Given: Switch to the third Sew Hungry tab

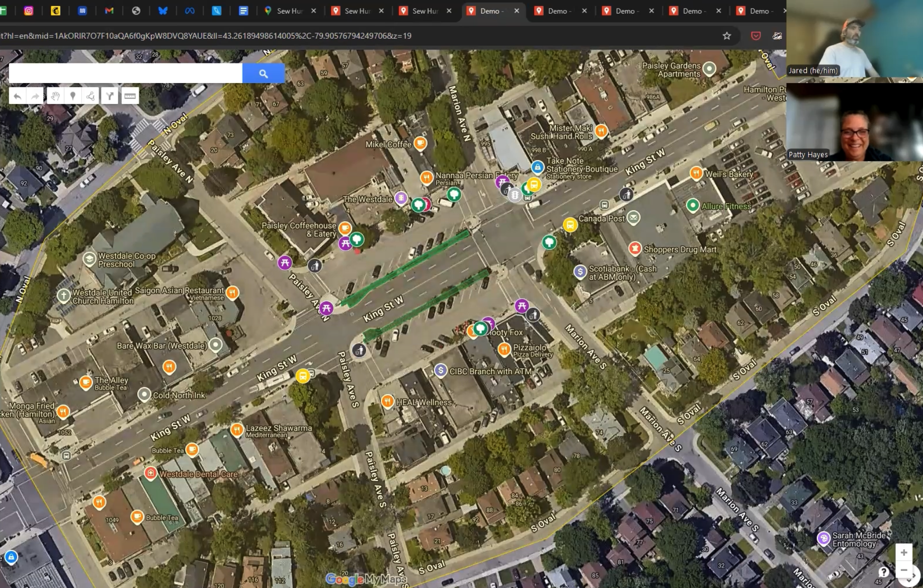Looking at the screenshot, I should click(425, 11).
